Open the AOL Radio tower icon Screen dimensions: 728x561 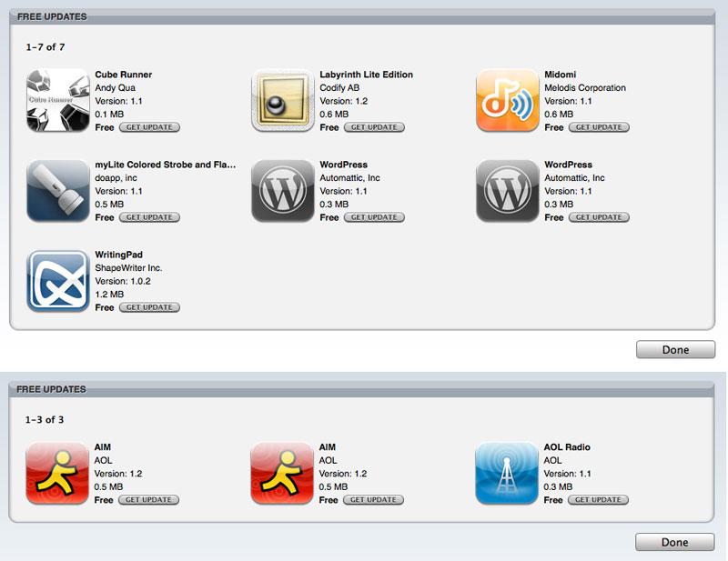pyautogui.click(x=507, y=473)
